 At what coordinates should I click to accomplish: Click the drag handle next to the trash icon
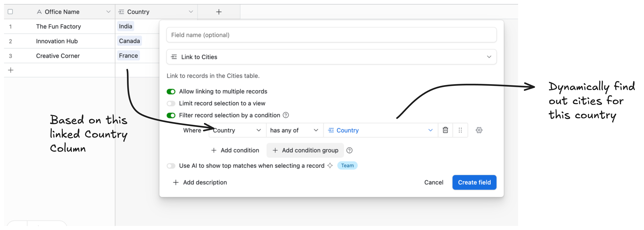point(460,130)
